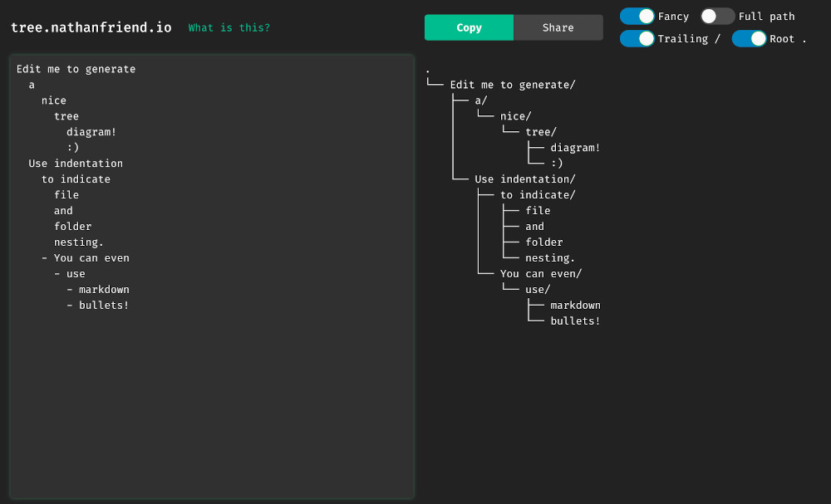The image size is (831, 504).
Task: Click the 'folder' line in the output tree
Action: [544, 242]
